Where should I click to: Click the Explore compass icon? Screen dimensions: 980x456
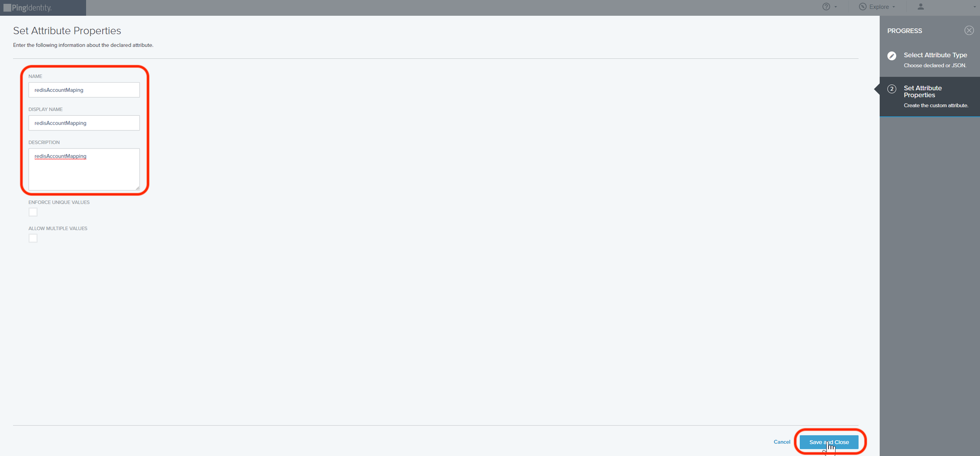tap(863, 7)
